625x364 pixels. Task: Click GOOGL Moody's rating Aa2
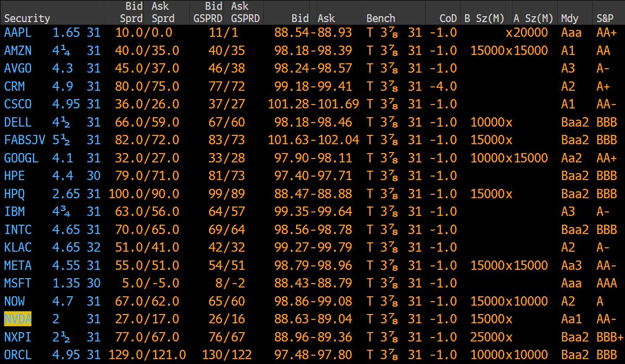pyautogui.click(x=571, y=158)
